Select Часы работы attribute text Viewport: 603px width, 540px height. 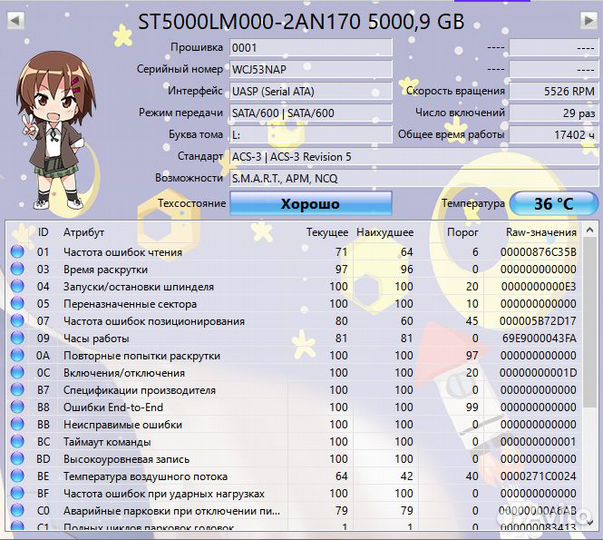coord(96,338)
